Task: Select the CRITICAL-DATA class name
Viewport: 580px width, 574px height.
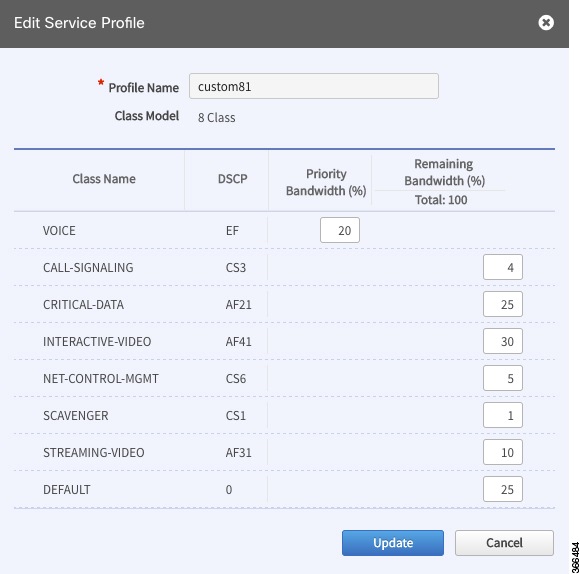Action: click(83, 305)
